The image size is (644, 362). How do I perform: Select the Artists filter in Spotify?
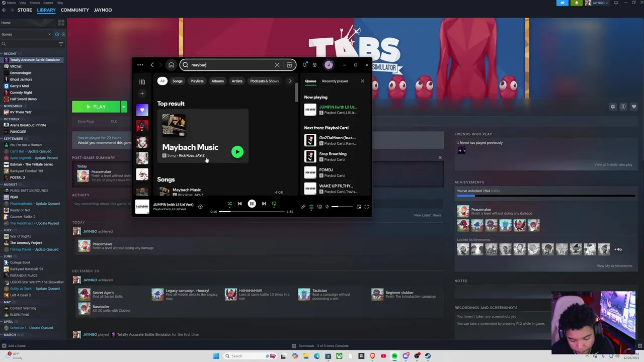tap(237, 81)
